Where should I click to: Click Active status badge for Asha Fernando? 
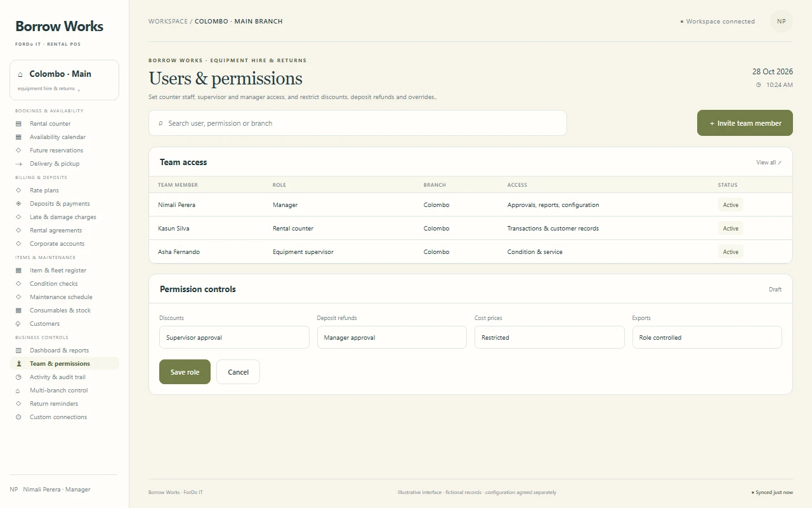click(731, 252)
